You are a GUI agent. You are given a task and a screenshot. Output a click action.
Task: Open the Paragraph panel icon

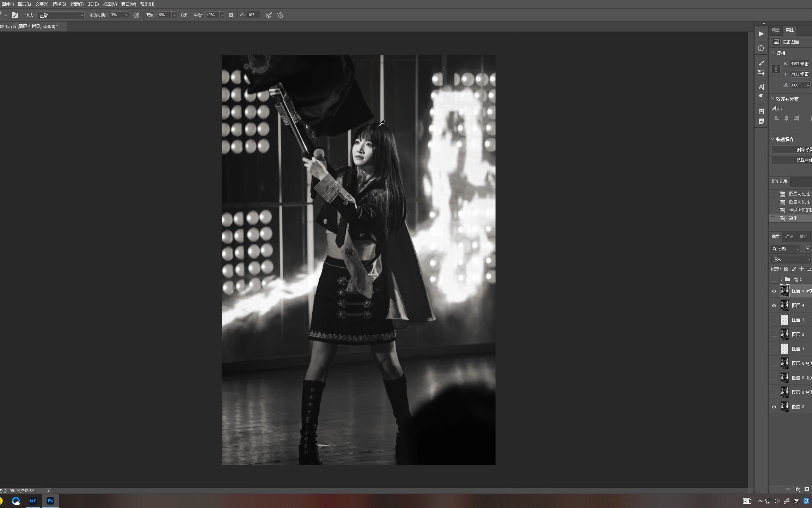[761, 97]
